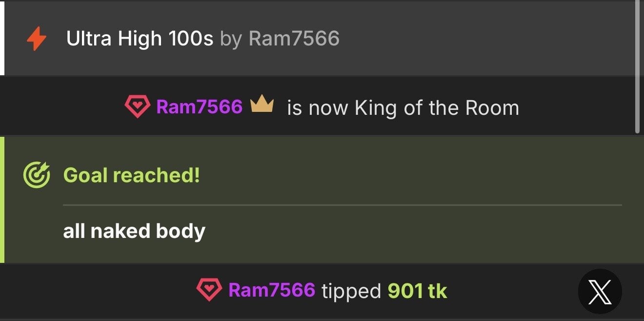The width and height of the screenshot is (644, 321).
Task: Open Ram7566 profile from tip message
Action: (272, 290)
